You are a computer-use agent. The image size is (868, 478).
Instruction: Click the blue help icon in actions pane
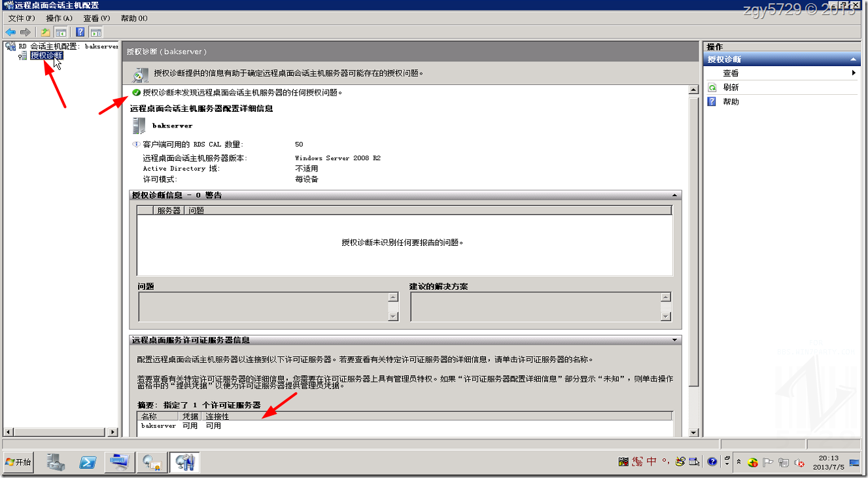[x=712, y=102]
